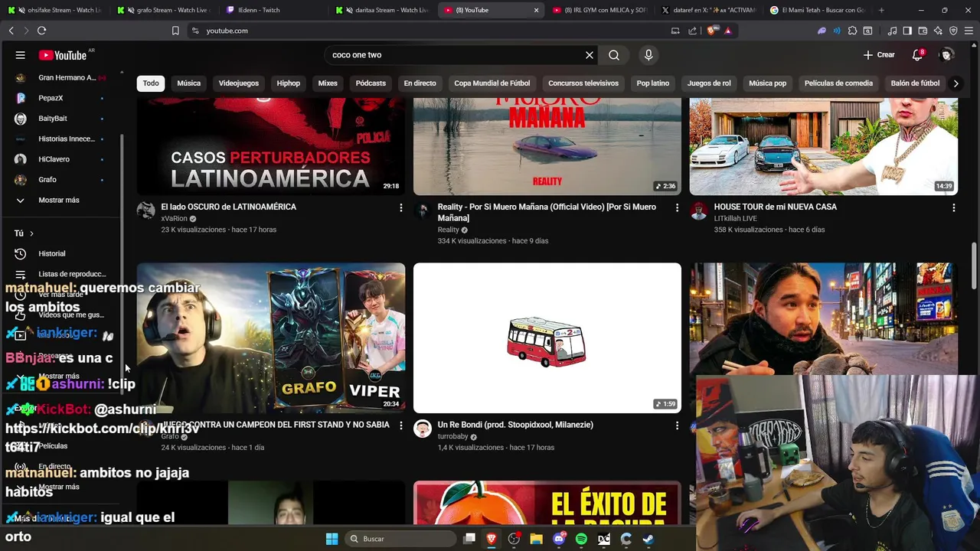This screenshot has height=551, width=980.
Task: Open the YouTube hamburger guide menu
Action: point(21,55)
